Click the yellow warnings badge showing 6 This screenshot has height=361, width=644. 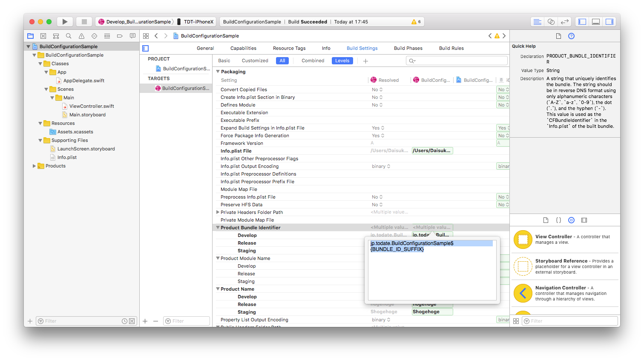[414, 21]
